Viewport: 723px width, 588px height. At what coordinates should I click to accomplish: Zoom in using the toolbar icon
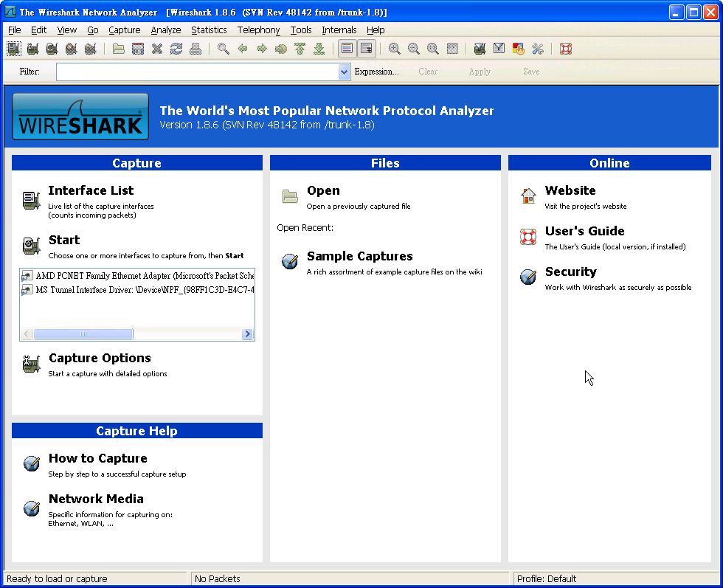(x=394, y=49)
